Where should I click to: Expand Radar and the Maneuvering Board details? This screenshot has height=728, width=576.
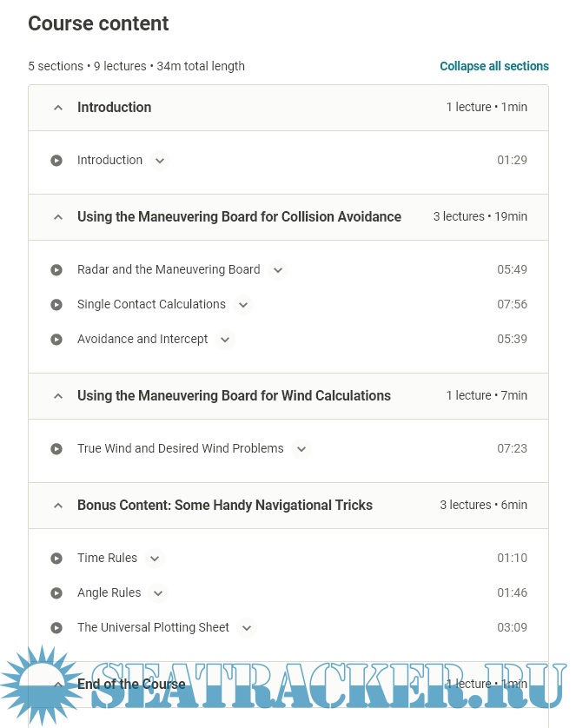pyautogui.click(x=278, y=270)
